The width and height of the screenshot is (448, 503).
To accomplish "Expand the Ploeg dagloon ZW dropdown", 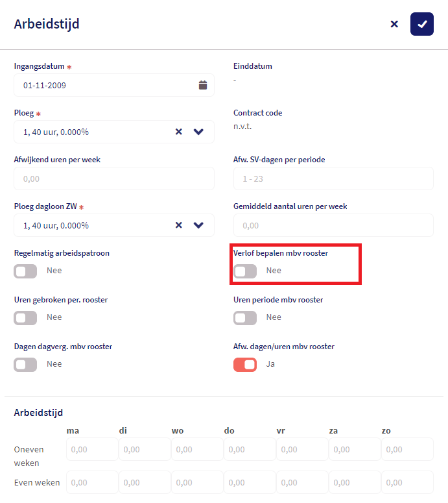I will pos(198,225).
